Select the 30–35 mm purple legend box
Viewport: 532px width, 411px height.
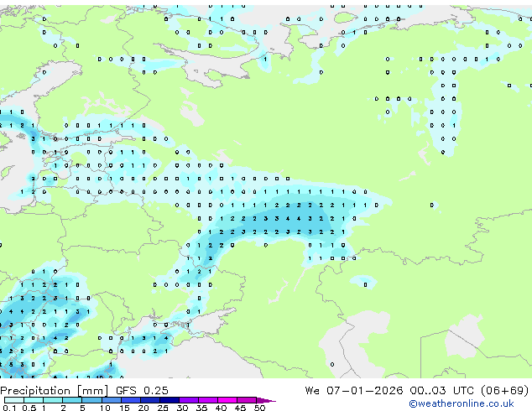point(189,400)
